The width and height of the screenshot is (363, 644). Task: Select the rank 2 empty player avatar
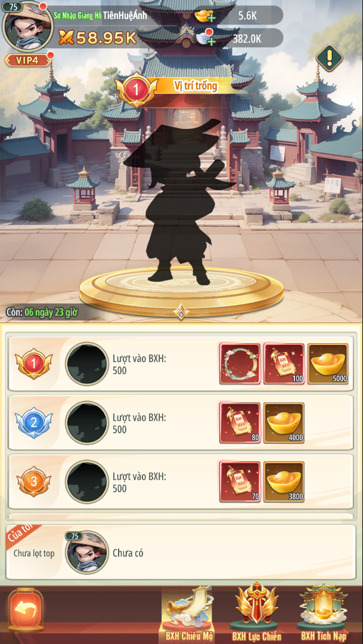click(87, 423)
